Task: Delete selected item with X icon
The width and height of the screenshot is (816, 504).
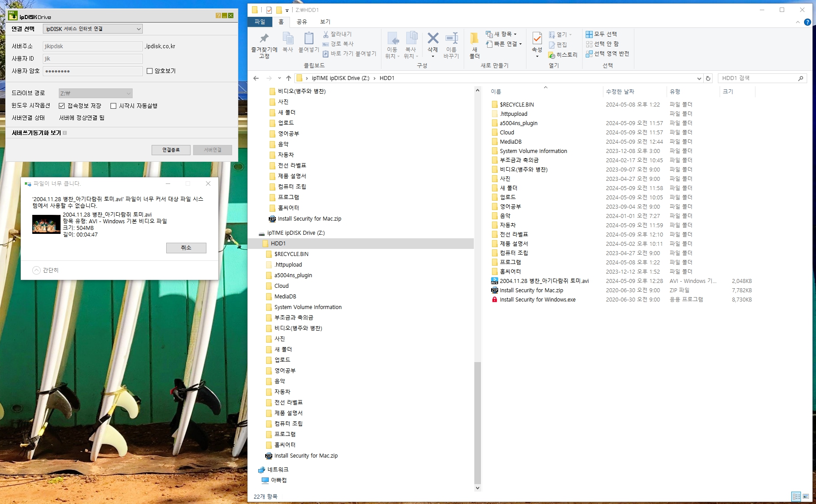Action: tap(433, 45)
